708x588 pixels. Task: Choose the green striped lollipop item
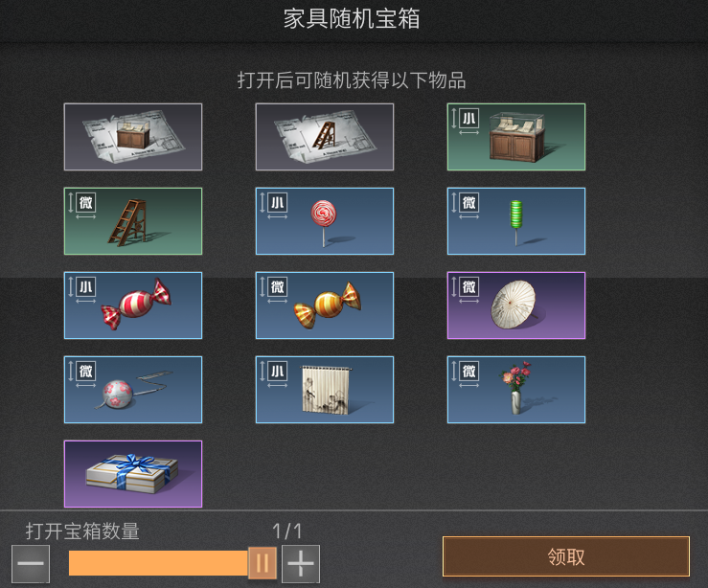click(x=516, y=221)
